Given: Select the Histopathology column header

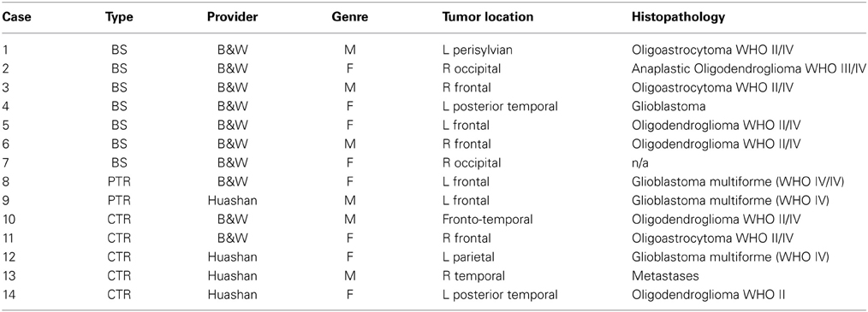Looking at the screenshot, I should point(678,17).
